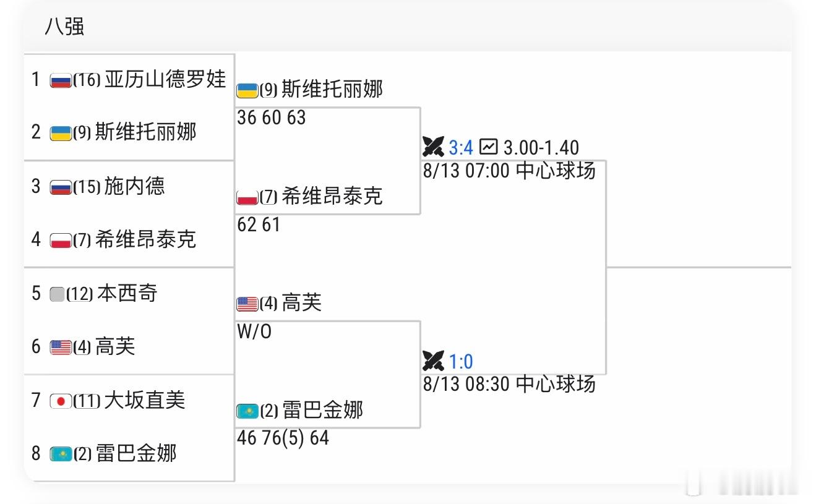Click the crossed swords icon beside 1:0
Screen dimensions: 816x504
[434, 361]
